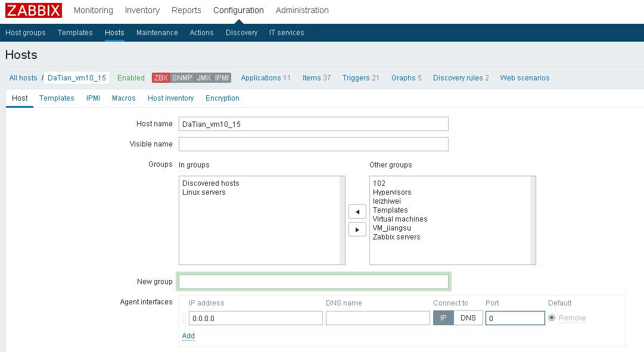Go to Templates submenu in blue bar
The width and height of the screenshot is (644, 352).
(75, 32)
